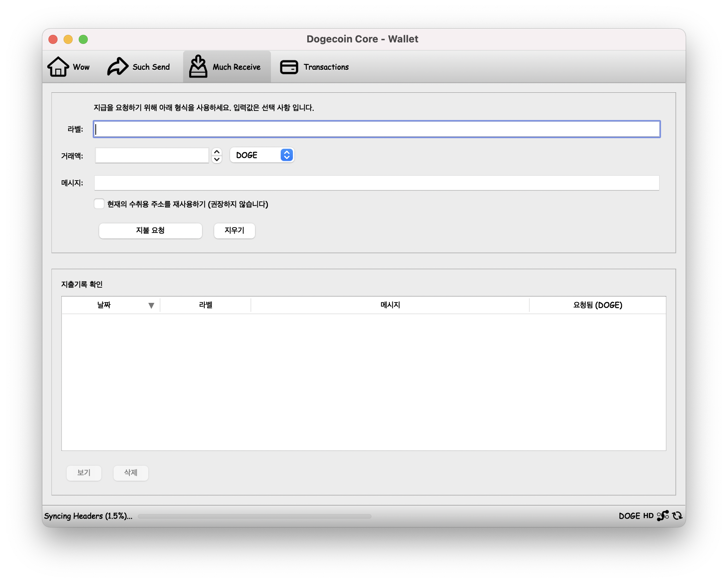This screenshot has height=583, width=728.
Task: Close the Dogecoin Core window
Action: [x=53, y=39]
